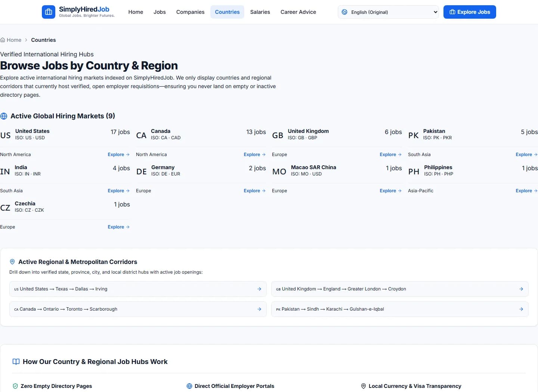Explore Czechia jobs link
Screen dimensions: 538x392
[x=119, y=227]
